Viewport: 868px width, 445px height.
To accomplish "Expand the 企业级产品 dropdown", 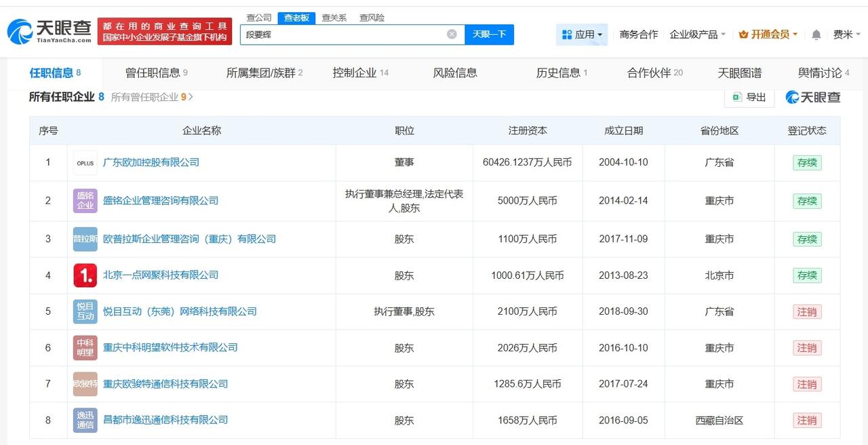I will tap(698, 35).
